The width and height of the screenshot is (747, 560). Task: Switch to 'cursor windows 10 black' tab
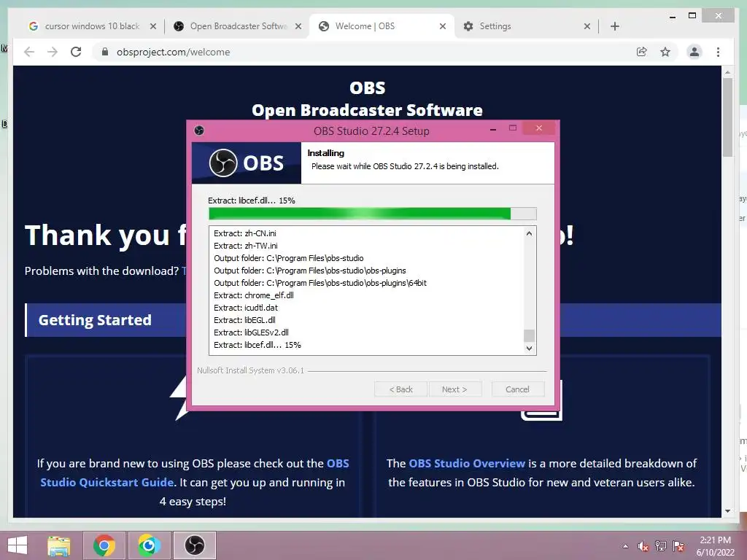click(92, 26)
